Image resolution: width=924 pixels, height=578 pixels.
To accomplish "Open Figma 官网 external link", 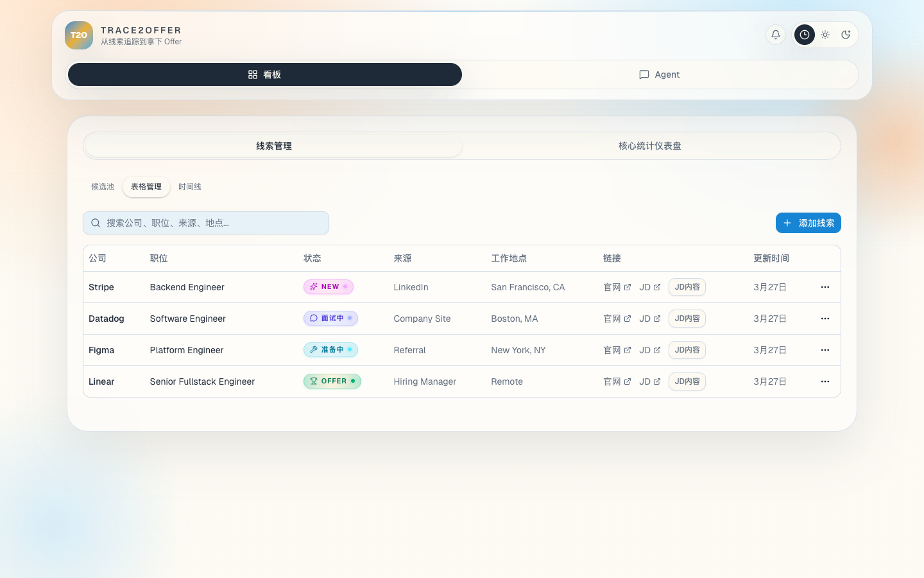I will 617,350.
